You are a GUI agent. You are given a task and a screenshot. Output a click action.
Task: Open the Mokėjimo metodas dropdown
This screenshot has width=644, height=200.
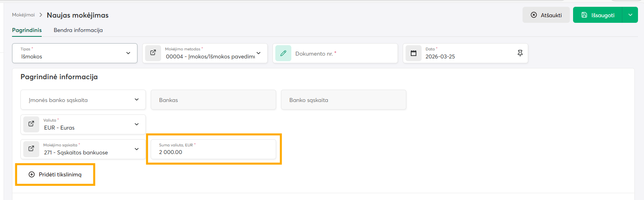tap(258, 53)
